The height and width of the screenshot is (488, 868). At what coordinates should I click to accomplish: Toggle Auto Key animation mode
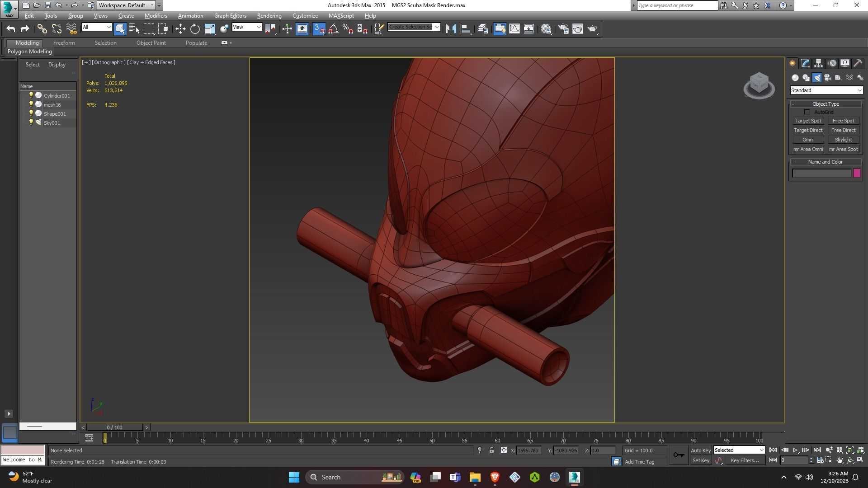click(x=700, y=450)
